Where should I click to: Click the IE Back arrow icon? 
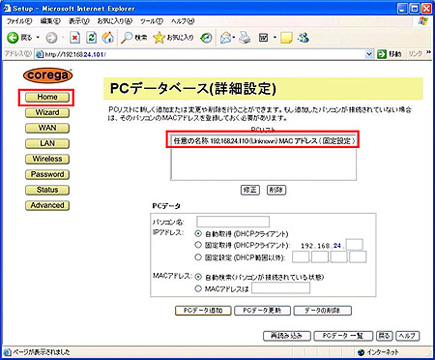pos(13,38)
